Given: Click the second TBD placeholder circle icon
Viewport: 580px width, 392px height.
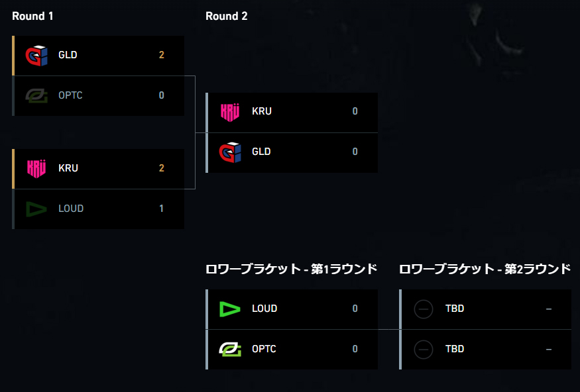Looking at the screenshot, I should click(424, 349).
